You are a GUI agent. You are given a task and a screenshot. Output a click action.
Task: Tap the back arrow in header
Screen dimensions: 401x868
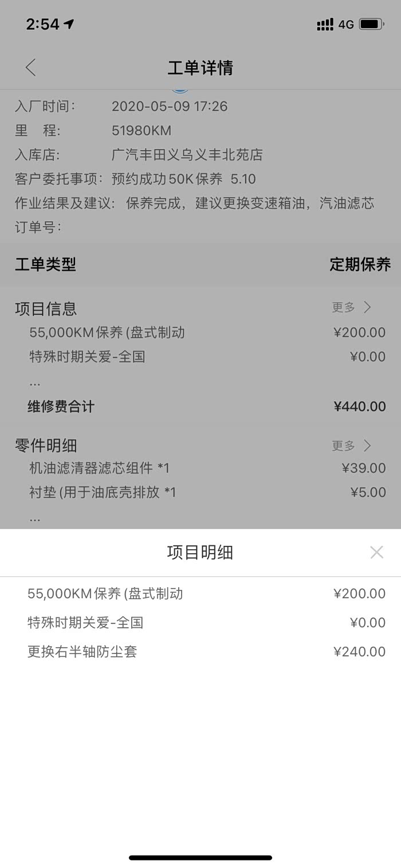[x=31, y=68]
